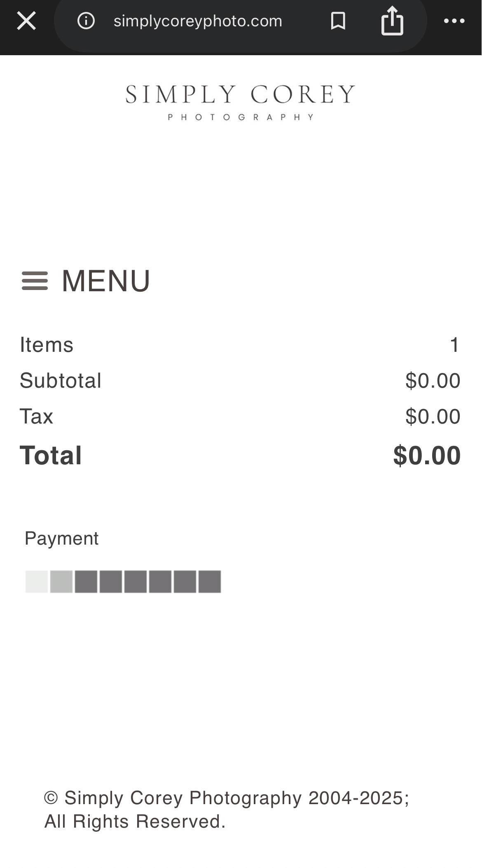Click the Tax $0.00 amount
The image size is (482, 868).
click(x=433, y=416)
